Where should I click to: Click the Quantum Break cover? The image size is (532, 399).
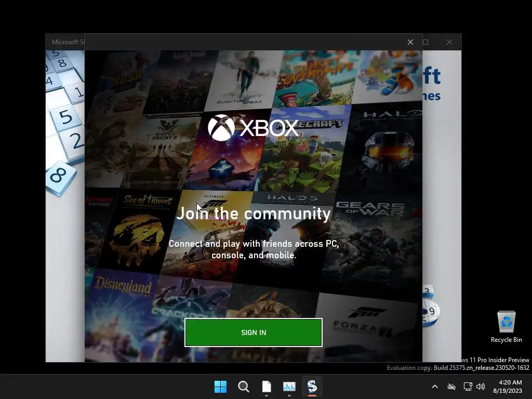[243, 79]
